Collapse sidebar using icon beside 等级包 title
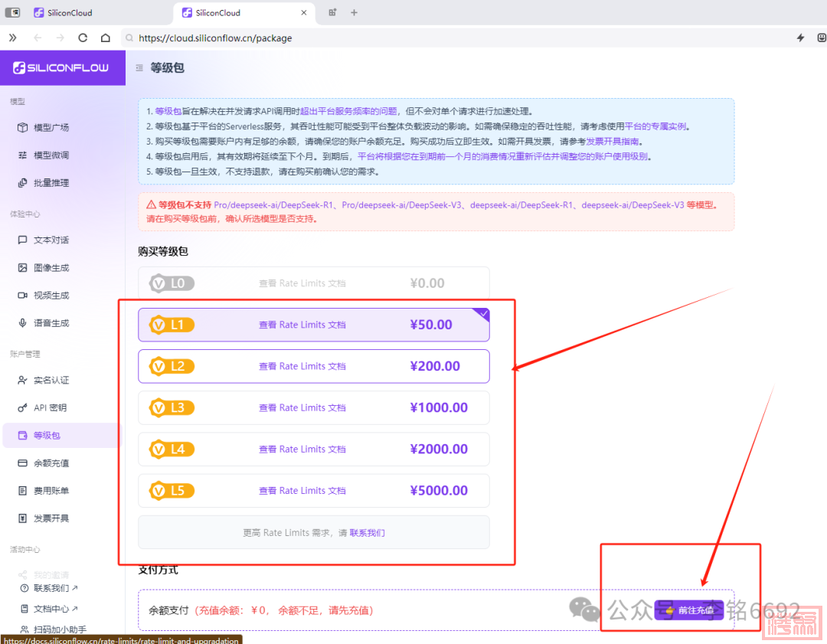The height and width of the screenshot is (644, 827). click(139, 68)
